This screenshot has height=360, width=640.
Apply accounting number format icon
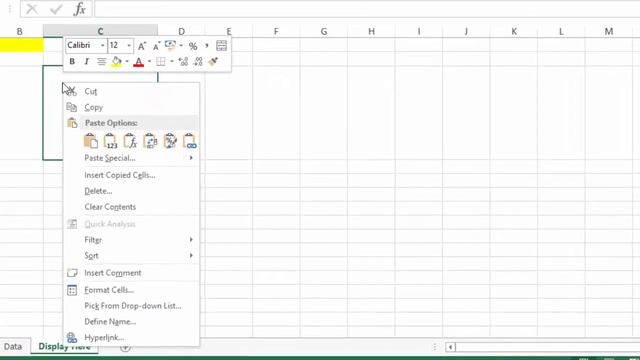tap(170, 46)
